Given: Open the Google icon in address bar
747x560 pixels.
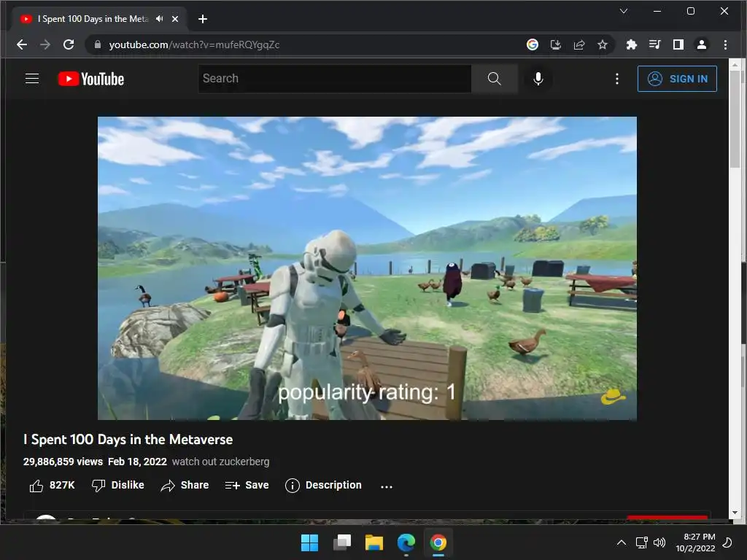Looking at the screenshot, I should [532, 44].
